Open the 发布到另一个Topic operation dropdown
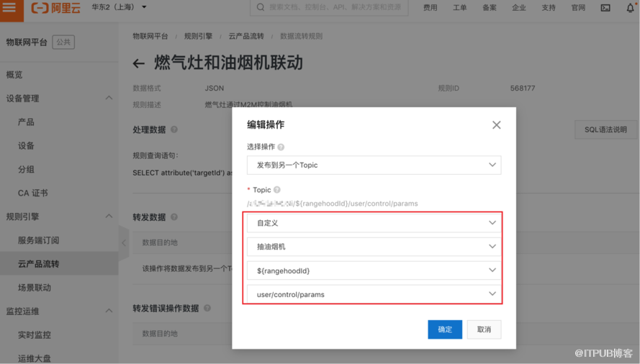This screenshot has height=364, width=640. (374, 165)
